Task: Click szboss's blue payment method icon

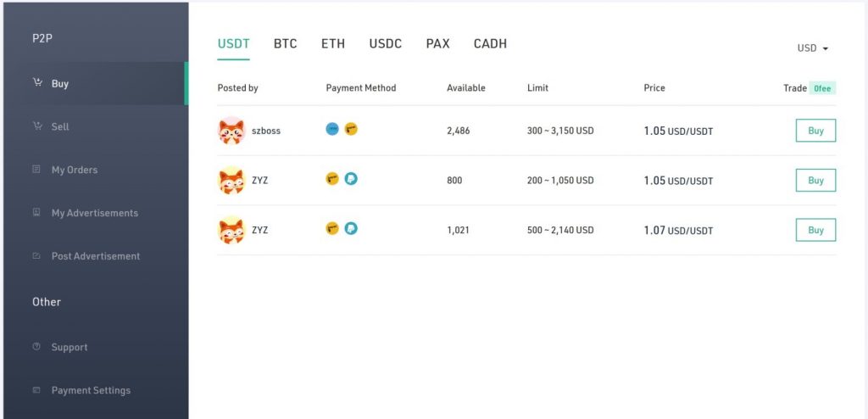Action: (332, 129)
